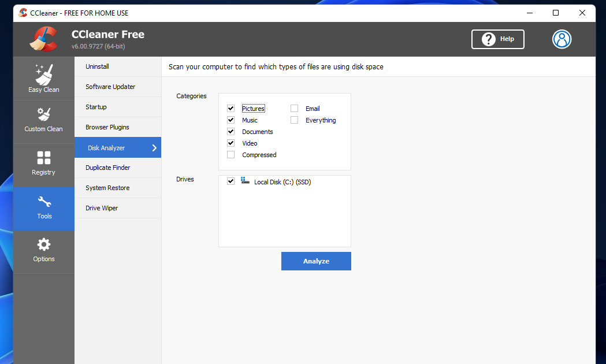This screenshot has width=606, height=364.
Task: Open the Uninstall tool
Action: tap(118, 66)
